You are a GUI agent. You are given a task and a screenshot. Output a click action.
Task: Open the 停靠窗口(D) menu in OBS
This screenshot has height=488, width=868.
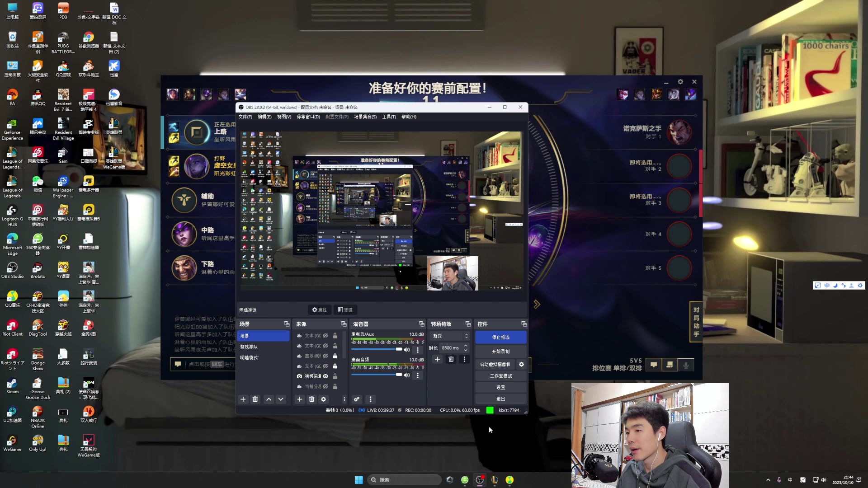(x=308, y=117)
